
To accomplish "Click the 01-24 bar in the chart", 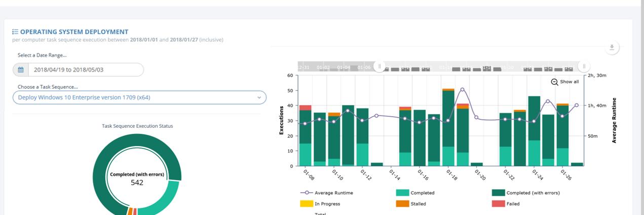I will [534, 131].
